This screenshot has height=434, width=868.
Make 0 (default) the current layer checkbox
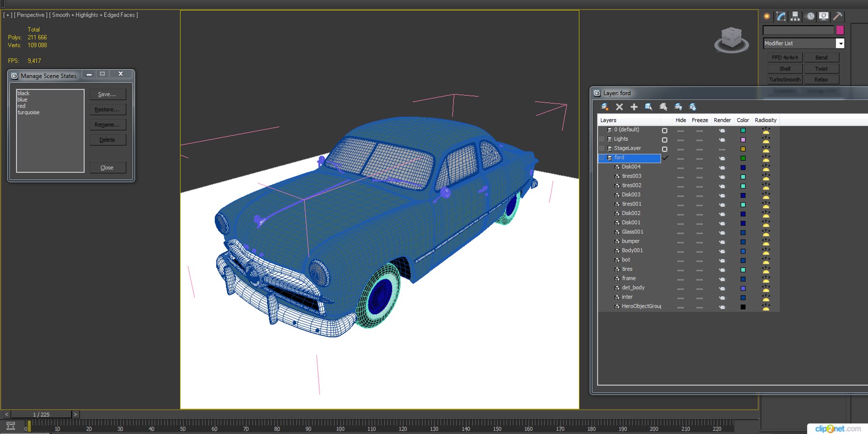[665, 130]
